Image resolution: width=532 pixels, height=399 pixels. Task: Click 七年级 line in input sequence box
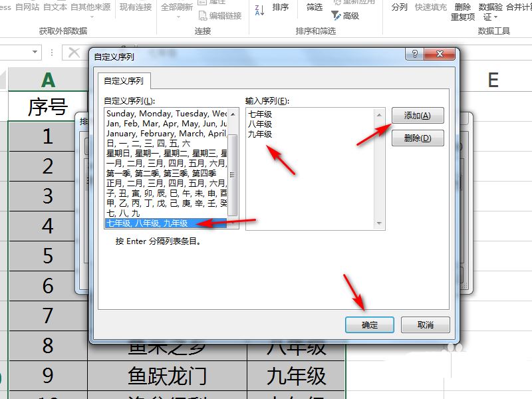260,114
